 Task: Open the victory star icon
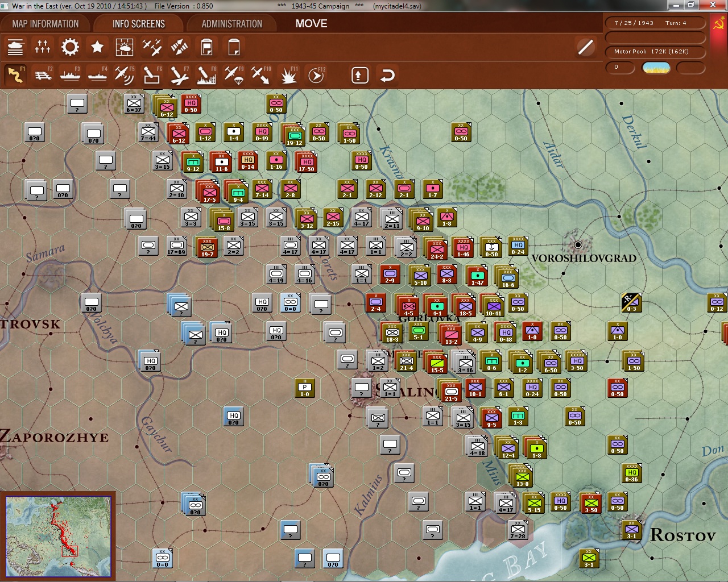pos(97,47)
